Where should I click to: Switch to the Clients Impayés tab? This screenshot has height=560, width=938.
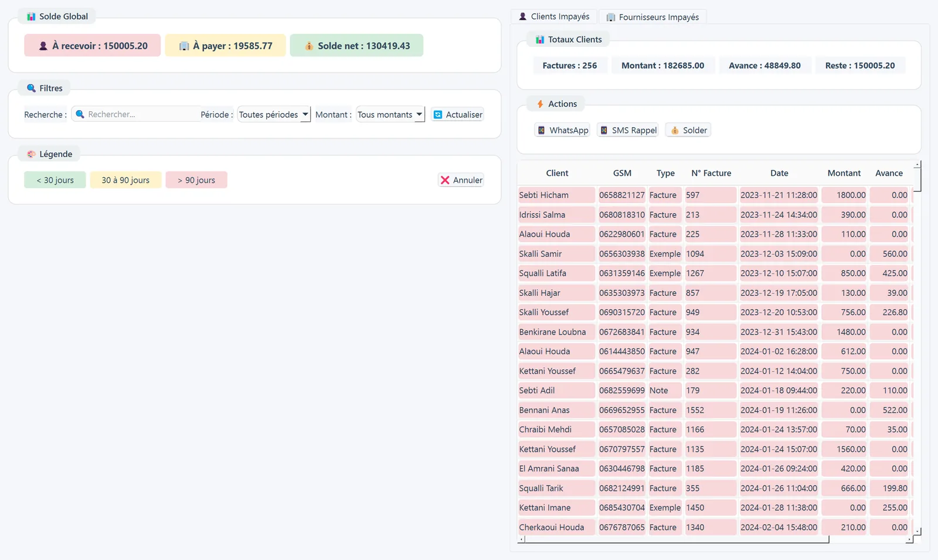point(554,16)
